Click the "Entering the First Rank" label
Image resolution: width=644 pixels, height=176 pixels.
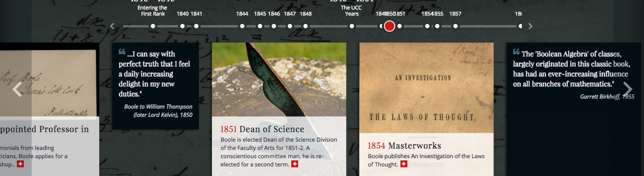click(x=153, y=11)
